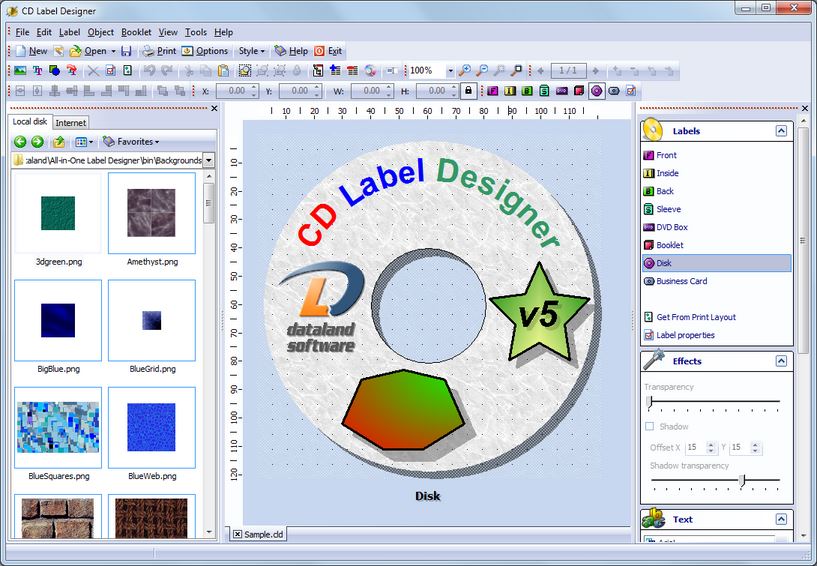This screenshot has height=566, width=817.
Task: Click the Get From Print Layout link
Action: pyautogui.click(x=696, y=317)
